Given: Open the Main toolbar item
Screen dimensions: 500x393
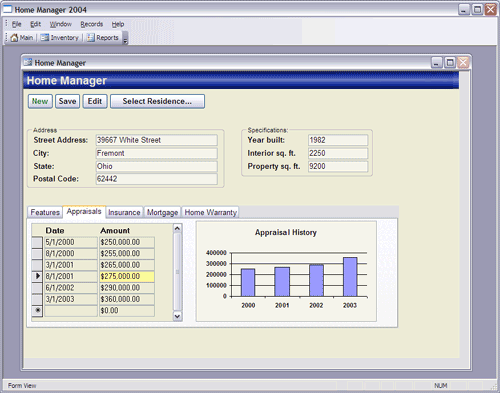Looking at the screenshot, I should pos(22,38).
